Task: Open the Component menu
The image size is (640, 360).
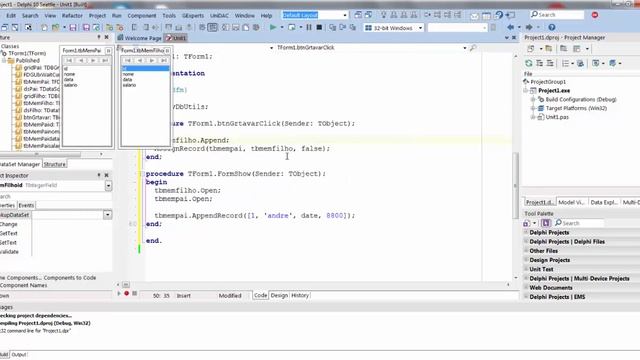Action: [142, 16]
